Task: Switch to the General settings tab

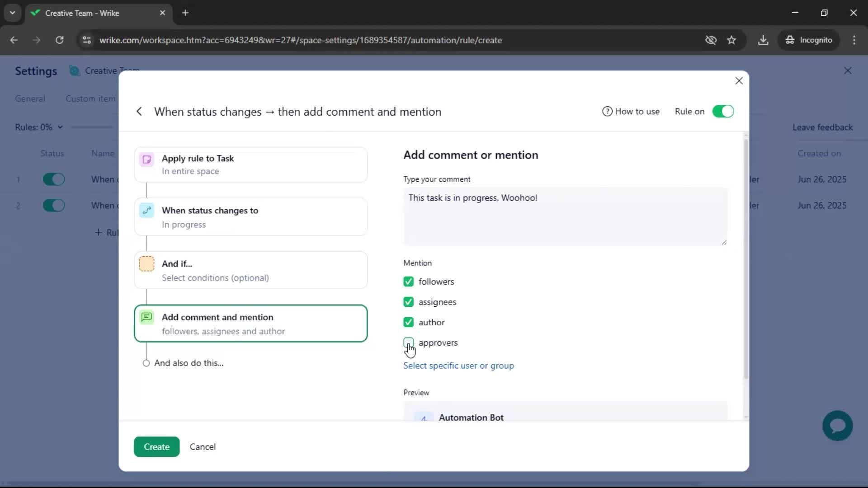Action: click(x=30, y=99)
